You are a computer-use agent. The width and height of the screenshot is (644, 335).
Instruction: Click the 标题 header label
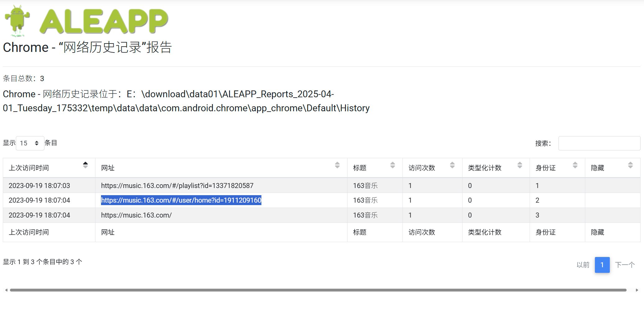coord(360,168)
